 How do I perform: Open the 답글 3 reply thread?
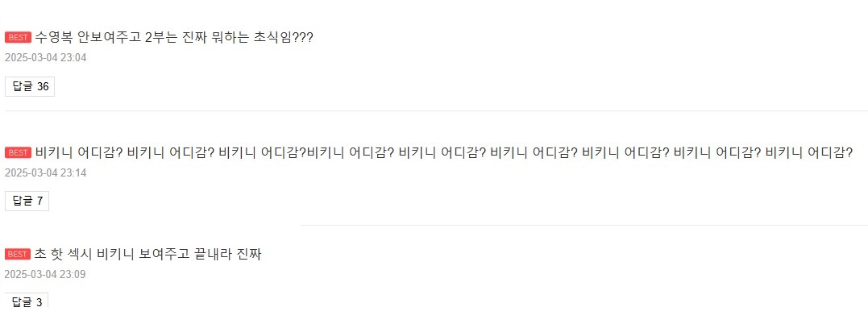point(27,302)
